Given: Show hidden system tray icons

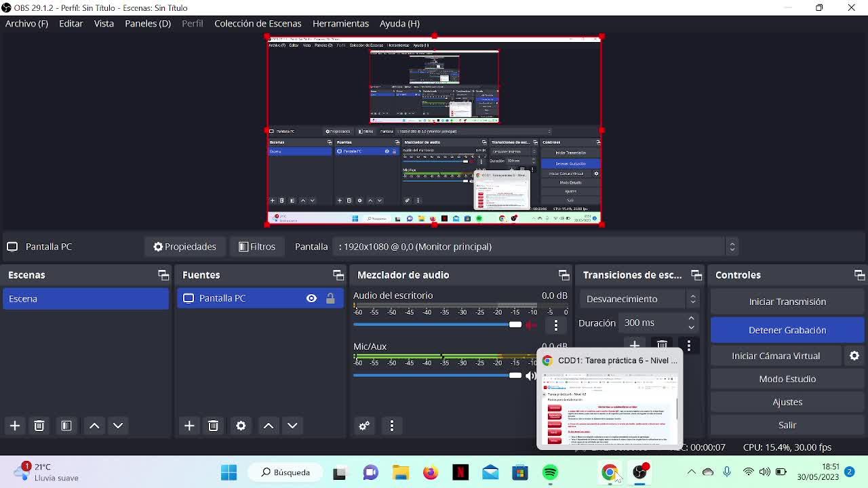Looking at the screenshot, I should (x=691, y=472).
